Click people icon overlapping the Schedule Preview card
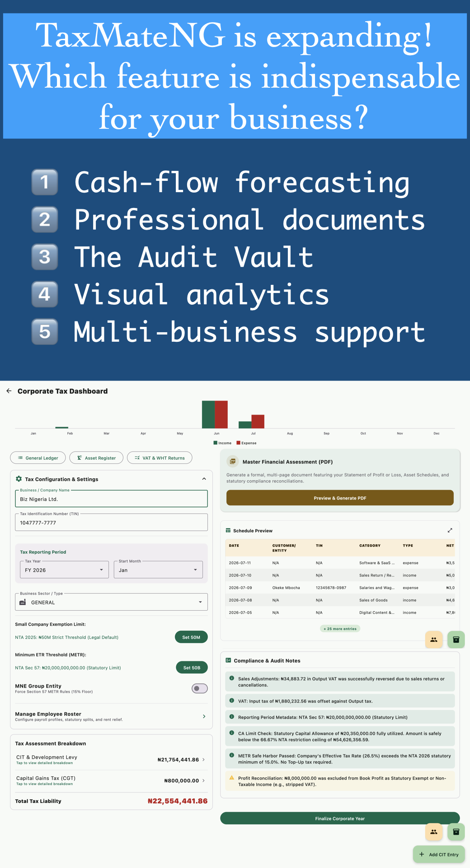 click(434, 639)
